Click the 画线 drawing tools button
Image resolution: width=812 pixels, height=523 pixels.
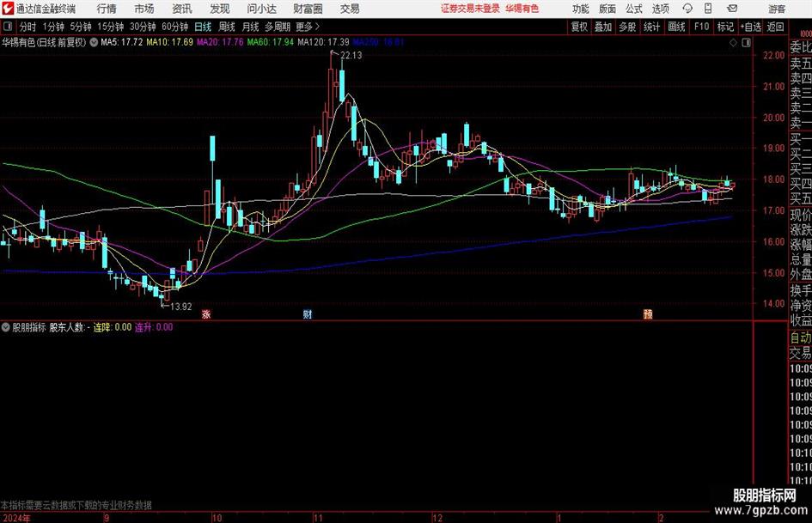tap(676, 27)
